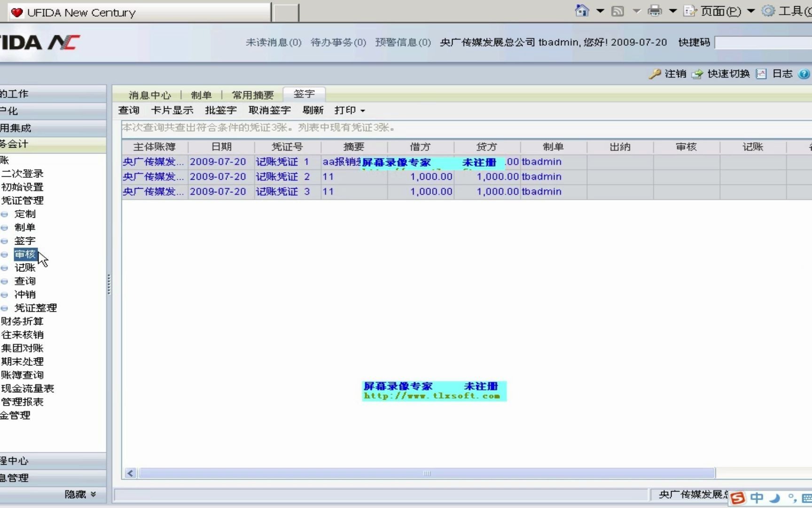
Task: Click 隐藏 to hide the sidebar
Action: coord(80,494)
